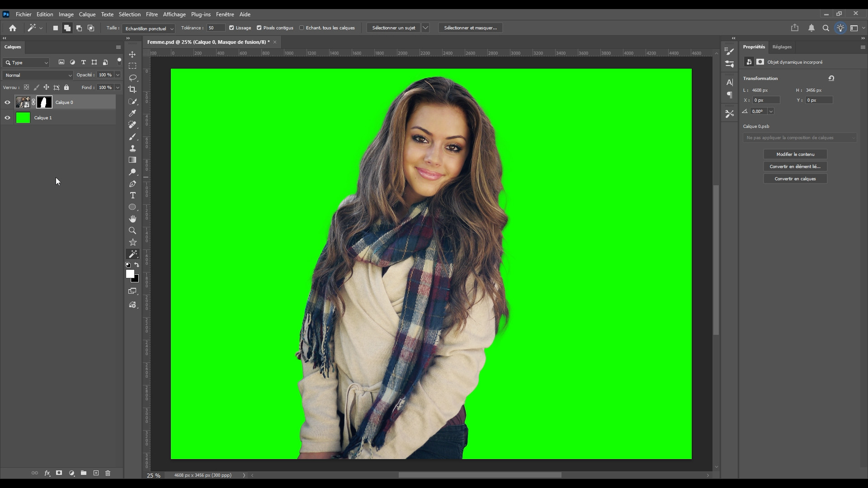
Task: Add layer style via fx icon
Action: 47,473
